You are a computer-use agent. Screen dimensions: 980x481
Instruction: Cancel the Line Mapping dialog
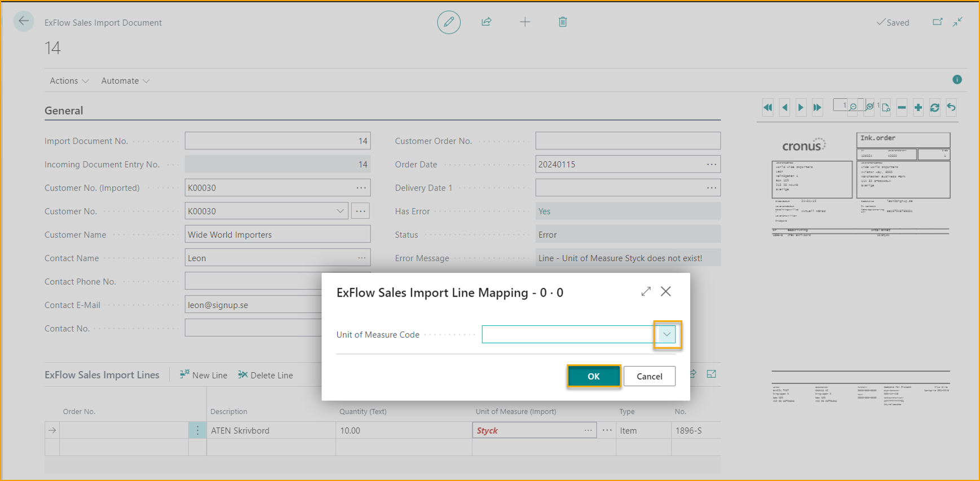650,376
